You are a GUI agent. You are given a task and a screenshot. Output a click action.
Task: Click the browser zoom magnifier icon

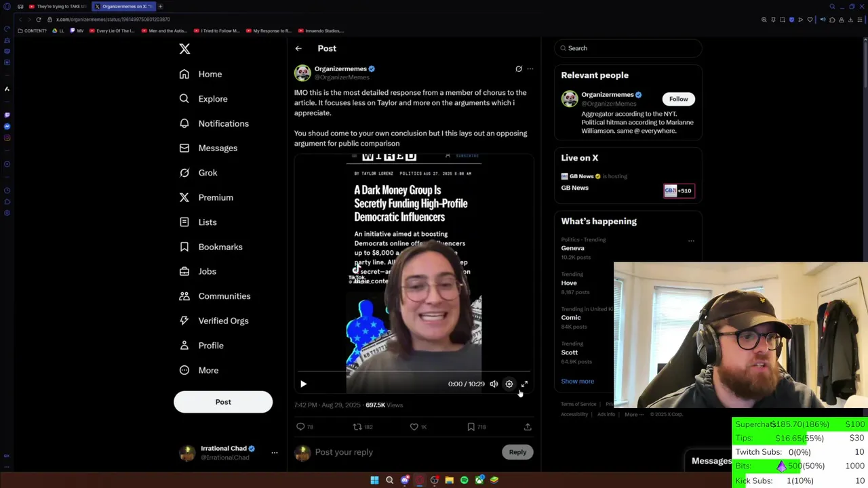(x=764, y=20)
